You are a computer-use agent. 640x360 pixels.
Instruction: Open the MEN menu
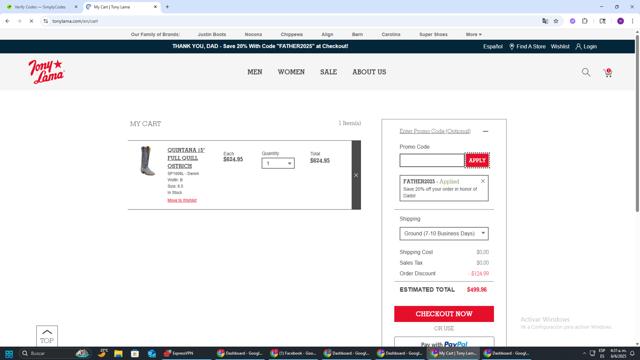pos(255,72)
